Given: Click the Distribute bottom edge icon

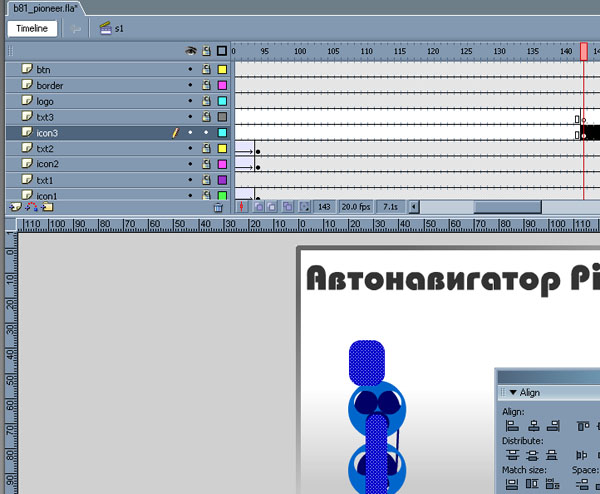Looking at the screenshot, I should tap(551, 455).
